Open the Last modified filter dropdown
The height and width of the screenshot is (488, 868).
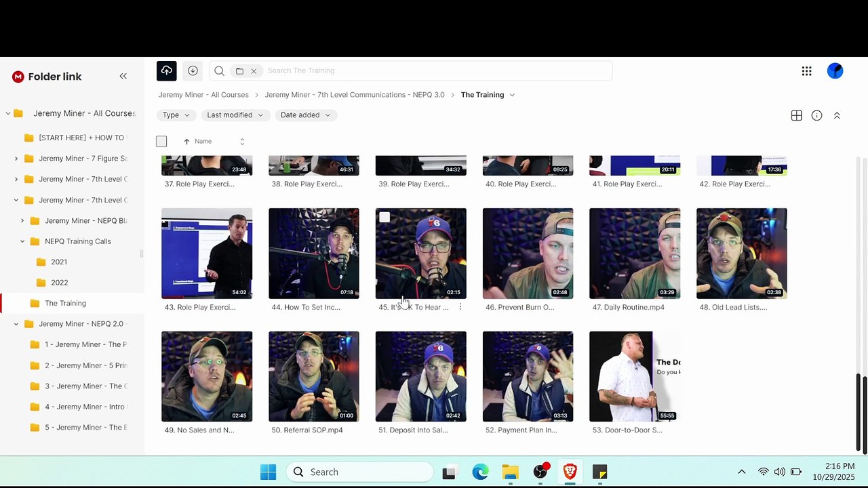tap(235, 115)
